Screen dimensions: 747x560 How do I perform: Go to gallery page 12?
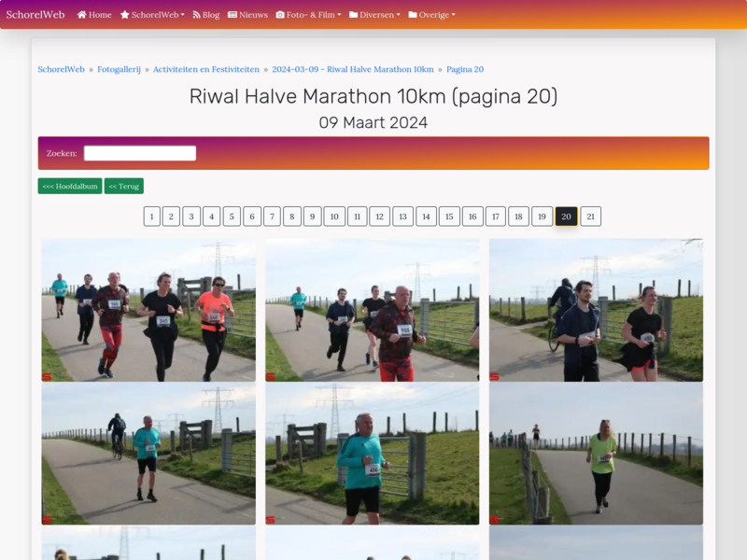point(380,217)
